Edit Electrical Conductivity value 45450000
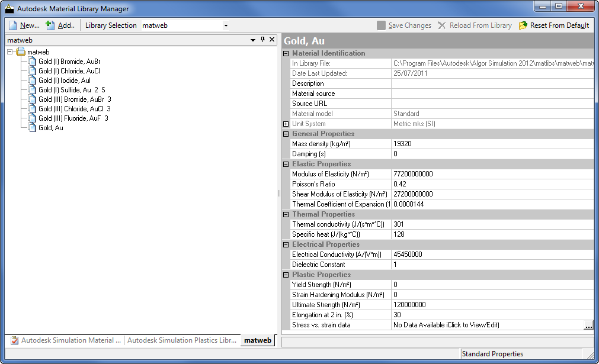 click(492, 255)
